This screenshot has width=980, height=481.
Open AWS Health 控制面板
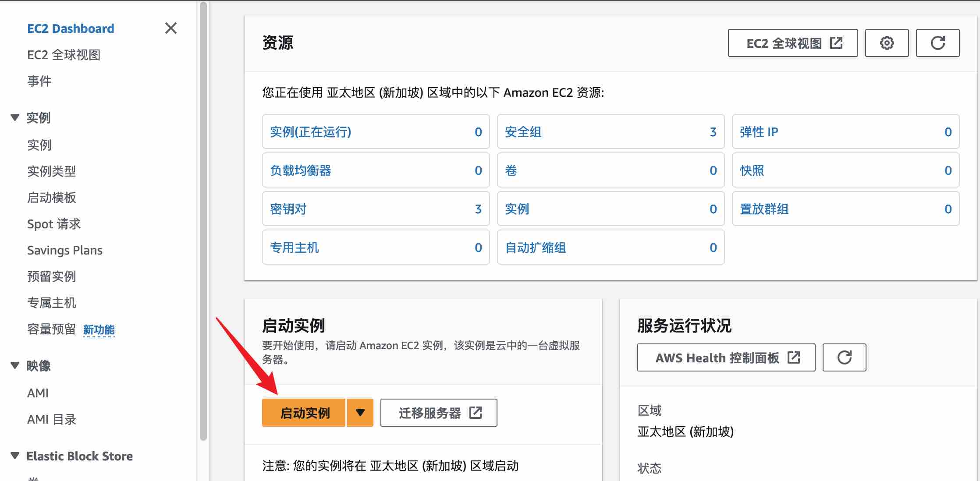(x=726, y=357)
